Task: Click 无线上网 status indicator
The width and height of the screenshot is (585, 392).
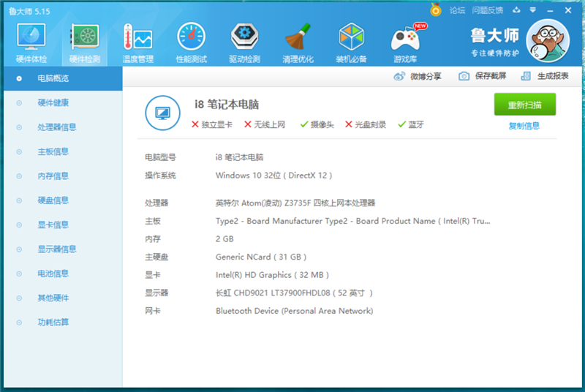Action: [x=265, y=124]
